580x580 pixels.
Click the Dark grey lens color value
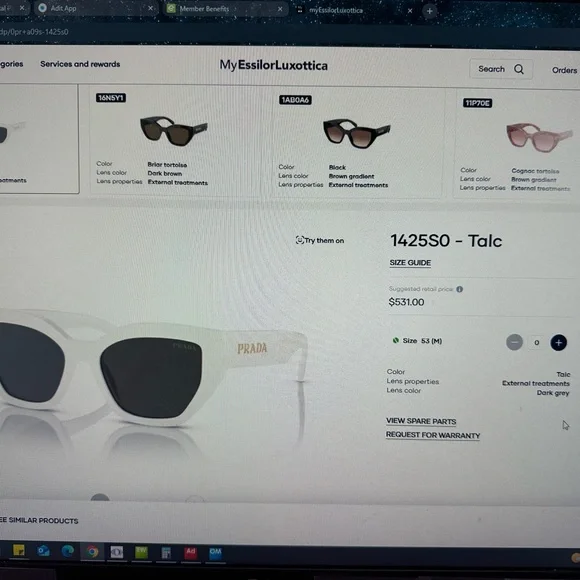[553, 393]
